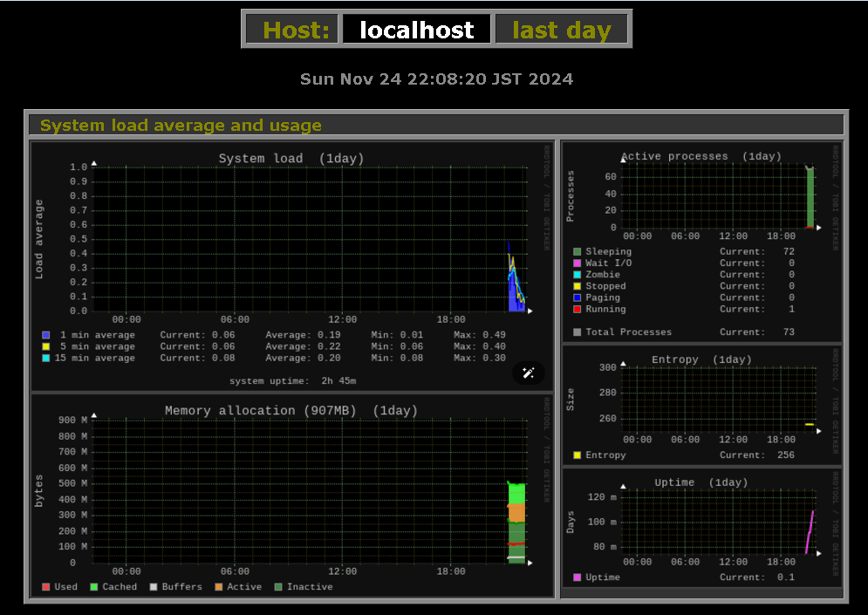The height and width of the screenshot is (615, 868).
Task: Click the magic wand icon on System load graph
Action: (x=529, y=373)
